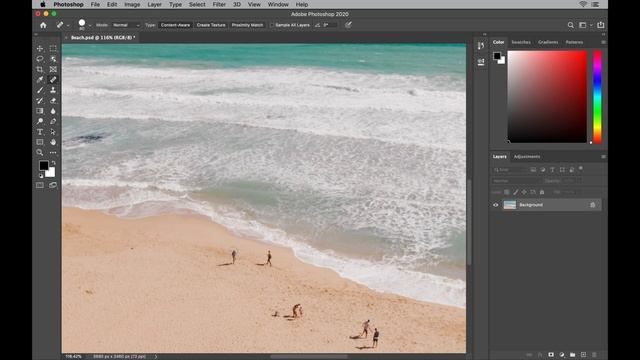The width and height of the screenshot is (640, 360).
Task: Swap foreground and background colors
Action: [53, 163]
